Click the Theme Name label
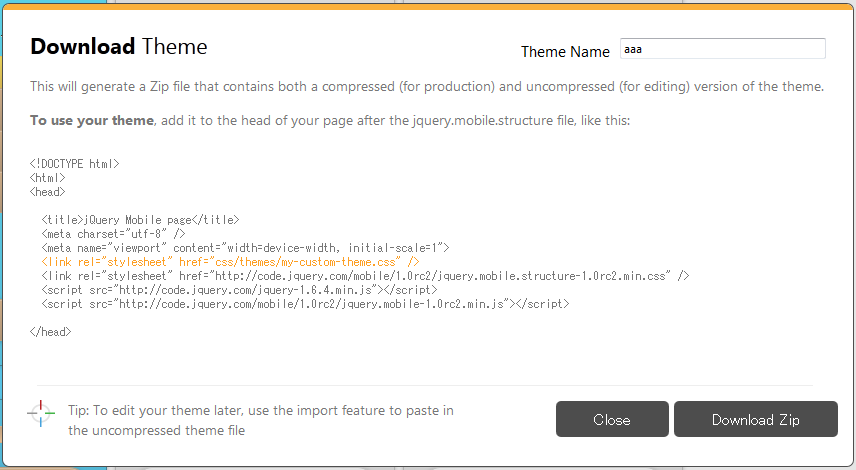Screen dimensions: 856x470 [565, 51]
